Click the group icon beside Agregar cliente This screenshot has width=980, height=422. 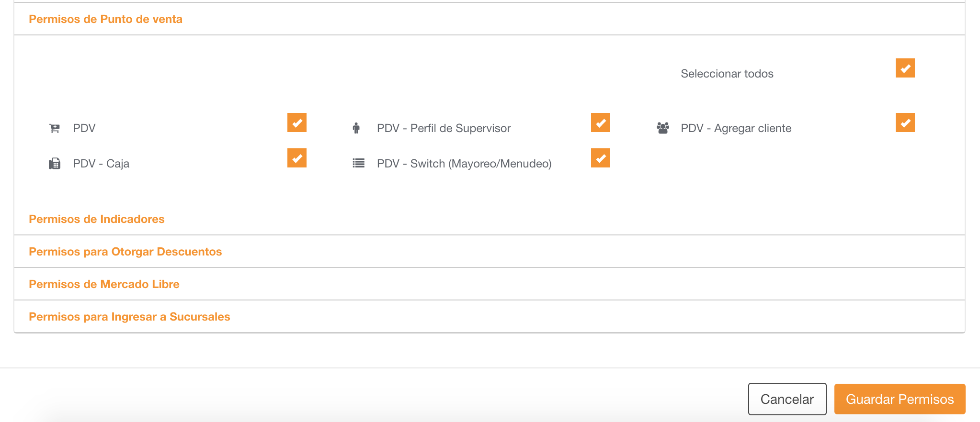(x=663, y=128)
